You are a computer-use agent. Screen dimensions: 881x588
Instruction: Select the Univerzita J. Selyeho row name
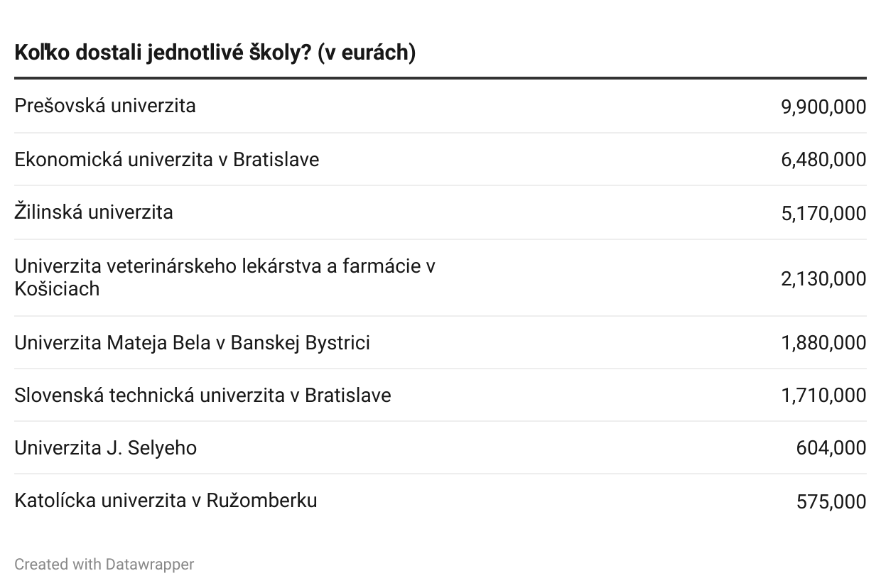[x=106, y=448]
